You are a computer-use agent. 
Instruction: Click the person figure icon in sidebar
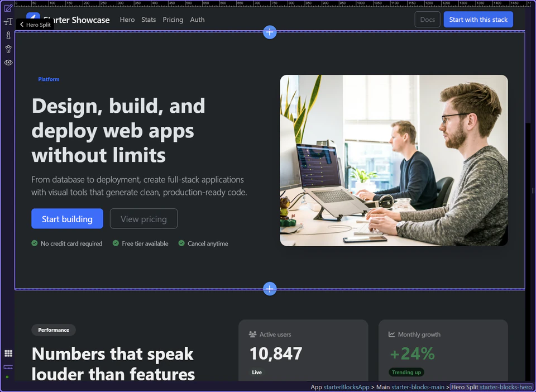click(8, 49)
